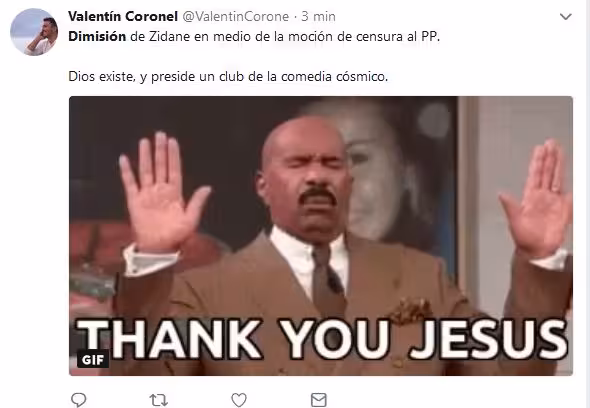Image resolution: width=590 pixels, height=408 pixels.
Task: Click the THANK YOU JESUS caption text
Action: click(x=321, y=339)
